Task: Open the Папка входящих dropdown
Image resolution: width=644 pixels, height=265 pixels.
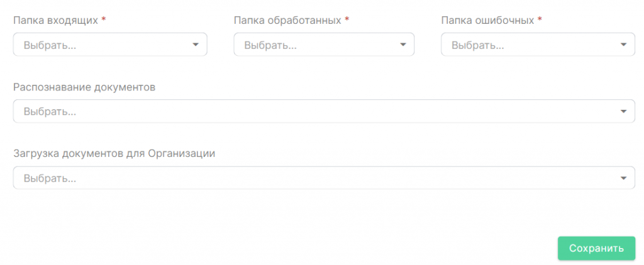Action: tap(110, 45)
